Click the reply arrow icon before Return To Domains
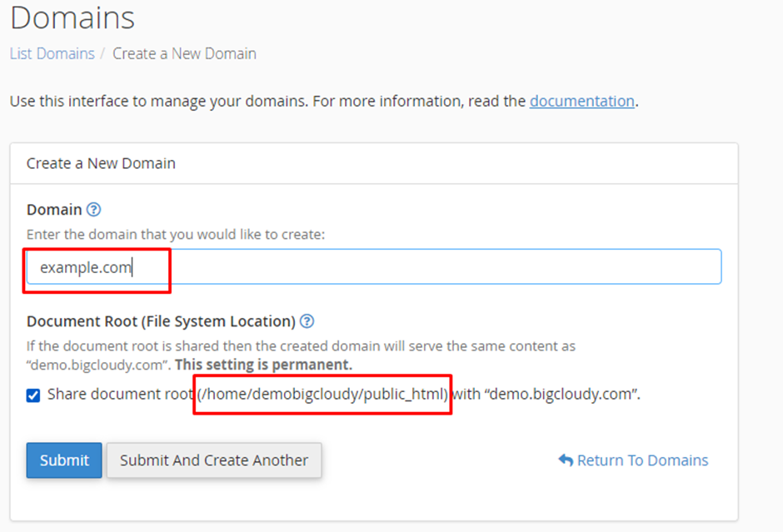The width and height of the screenshot is (783, 532). [566, 460]
